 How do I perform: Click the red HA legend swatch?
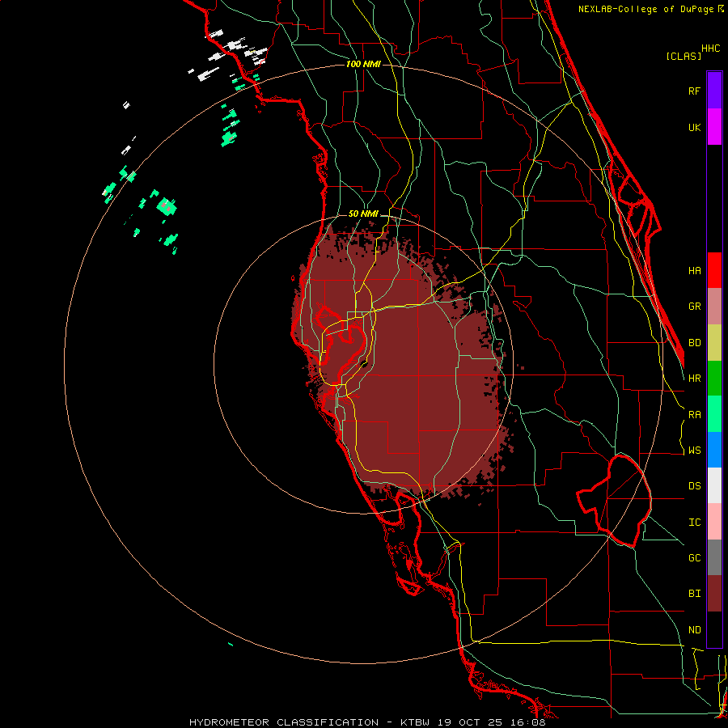[714, 270]
